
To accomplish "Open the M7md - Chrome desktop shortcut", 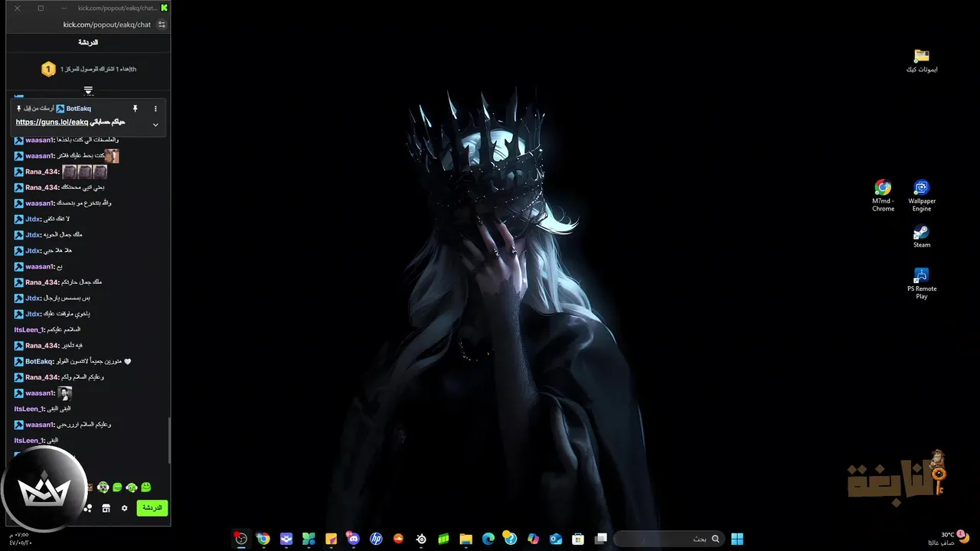I will point(883,196).
